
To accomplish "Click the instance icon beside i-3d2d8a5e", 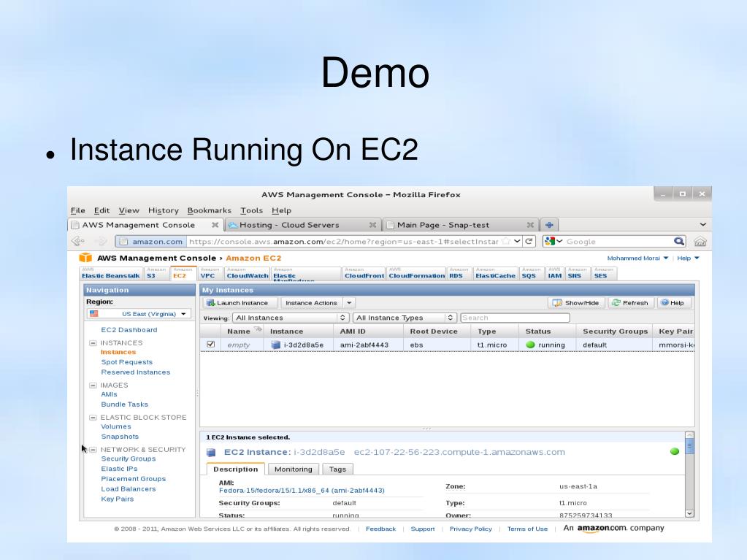I will point(276,345).
